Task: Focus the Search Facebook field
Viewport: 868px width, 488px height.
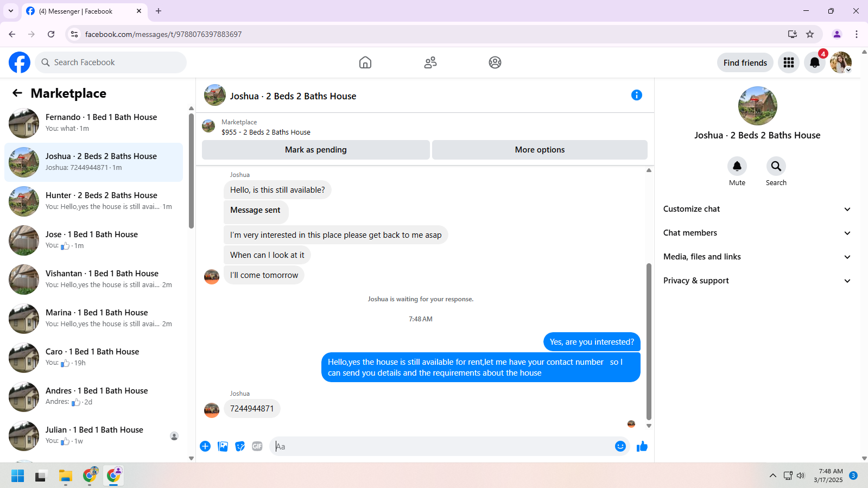Action: pyautogui.click(x=111, y=62)
